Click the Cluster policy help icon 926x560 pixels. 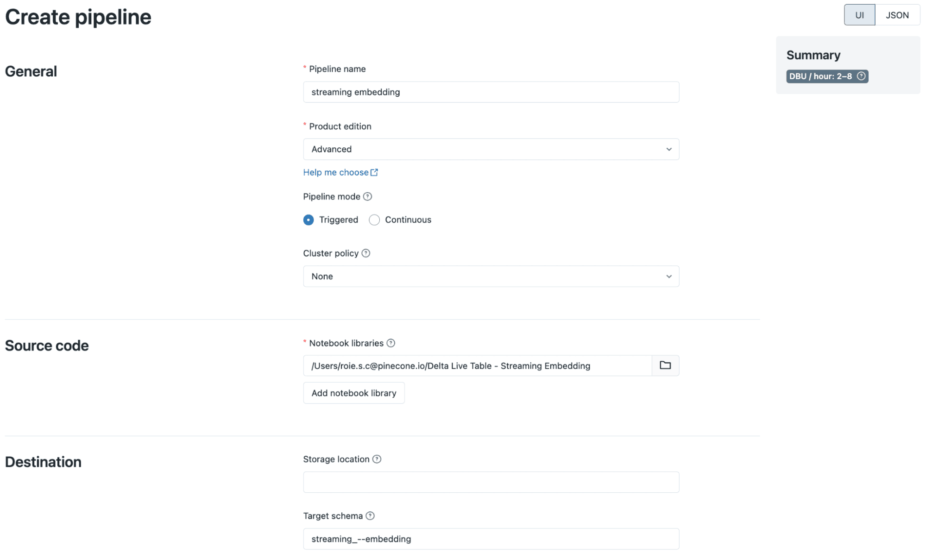(x=365, y=253)
